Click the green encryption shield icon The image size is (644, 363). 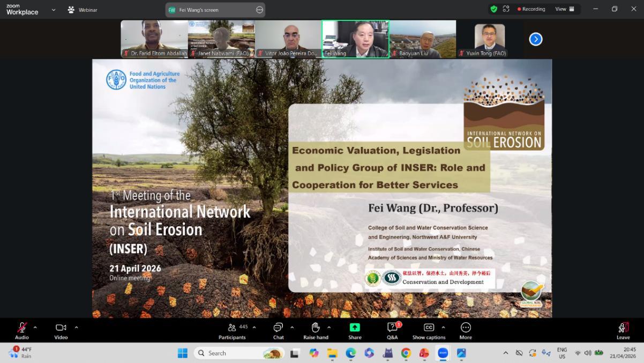(493, 9)
